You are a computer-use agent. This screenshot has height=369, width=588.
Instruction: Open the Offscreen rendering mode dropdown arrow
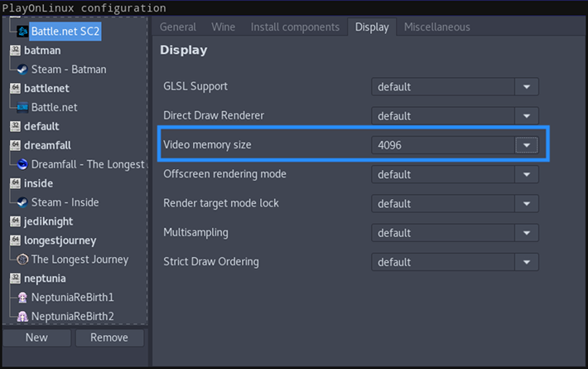coord(527,175)
